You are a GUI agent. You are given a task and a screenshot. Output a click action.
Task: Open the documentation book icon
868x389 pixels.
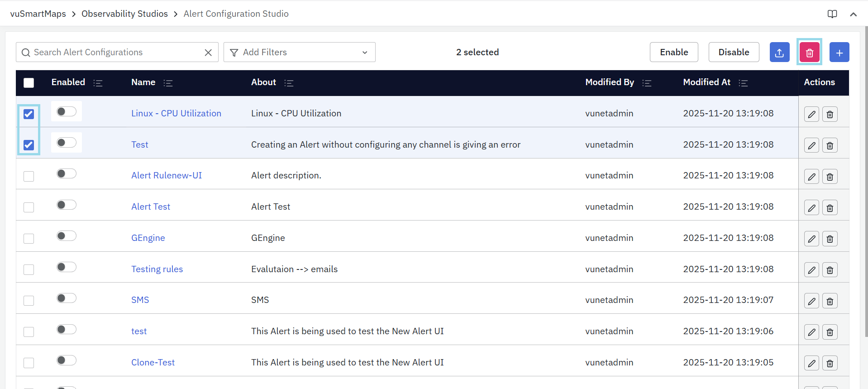click(x=832, y=14)
